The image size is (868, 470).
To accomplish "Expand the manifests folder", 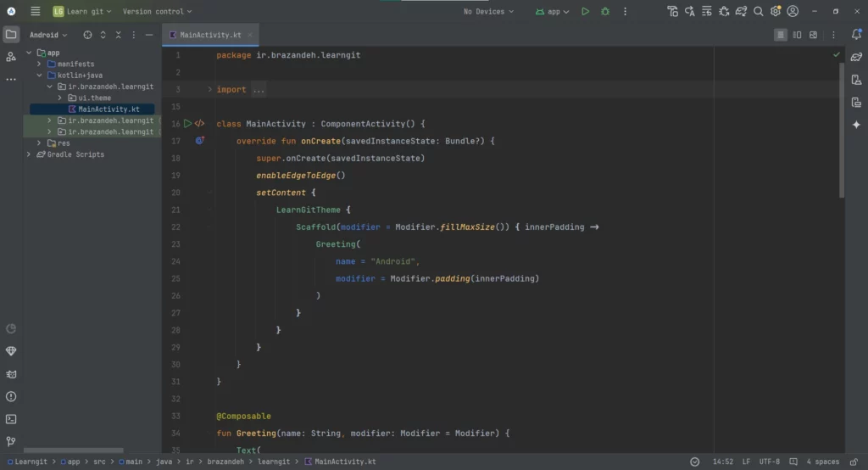I will point(39,64).
